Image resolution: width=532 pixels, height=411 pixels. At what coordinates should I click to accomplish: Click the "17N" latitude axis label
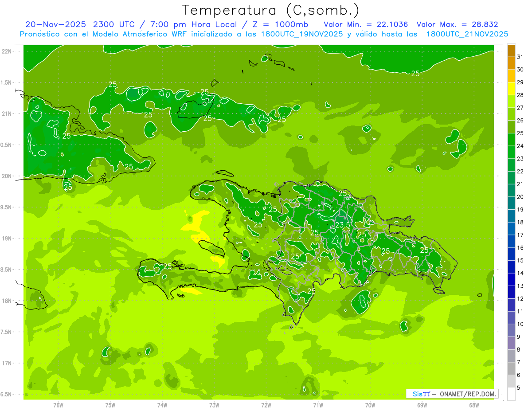(7, 363)
